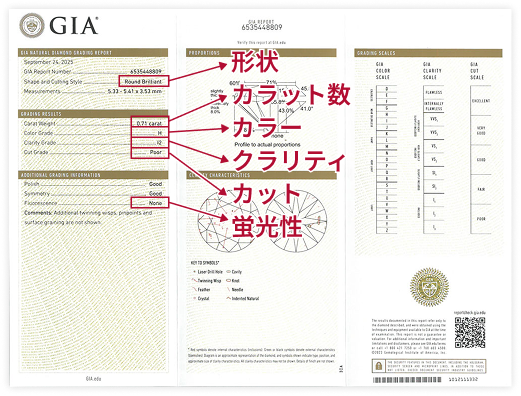Click 'Z' at bottom of color scale
This screenshot has height=396, width=521.
[x=387, y=230]
